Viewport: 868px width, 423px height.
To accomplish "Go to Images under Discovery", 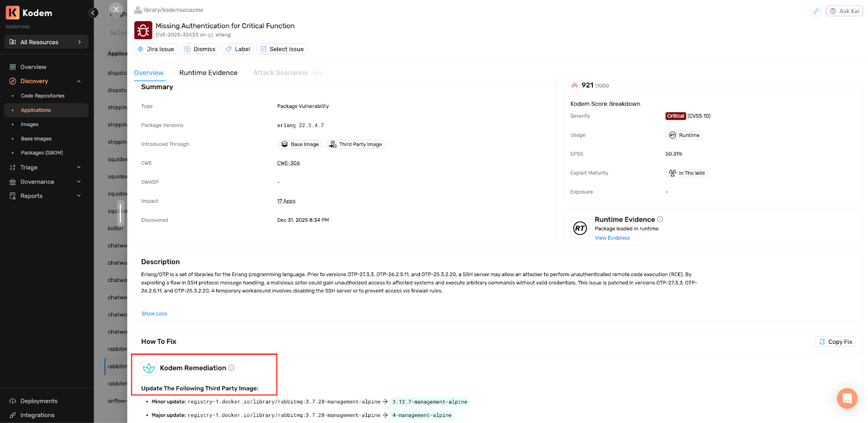I will pyautogui.click(x=29, y=124).
